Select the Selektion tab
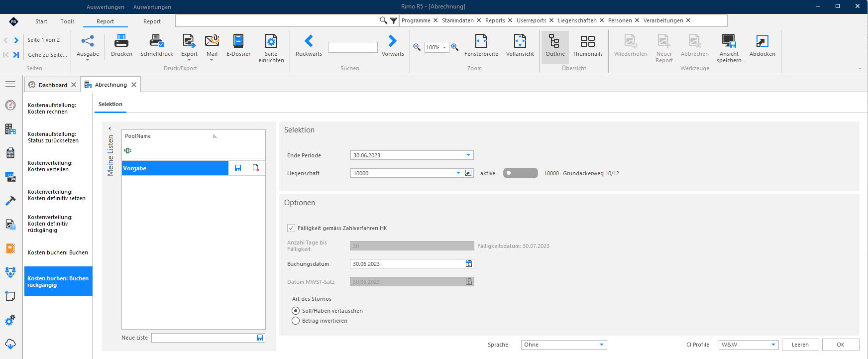 click(x=110, y=104)
